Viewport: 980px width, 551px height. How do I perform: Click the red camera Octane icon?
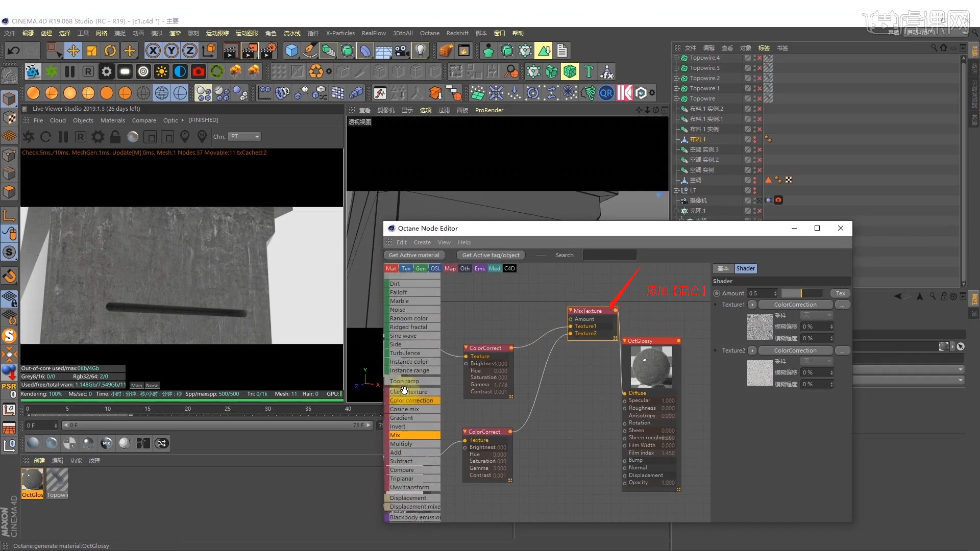point(199,71)
